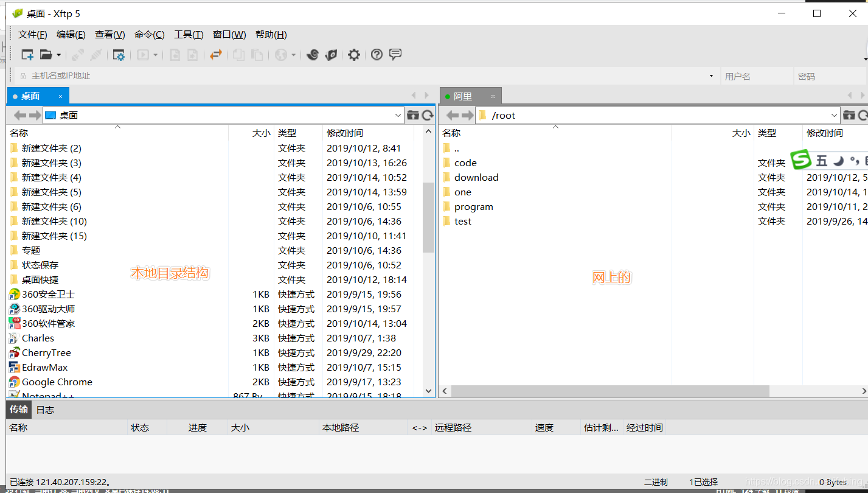Screen dimensions: 868x493
Task: Click the 用户名 input field
Action: (757, 76)
